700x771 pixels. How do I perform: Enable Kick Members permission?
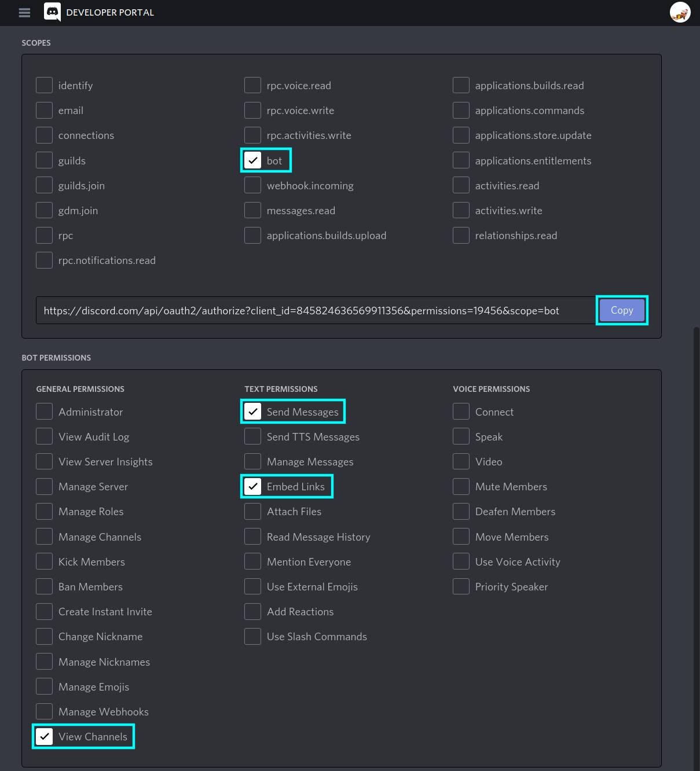44,561
